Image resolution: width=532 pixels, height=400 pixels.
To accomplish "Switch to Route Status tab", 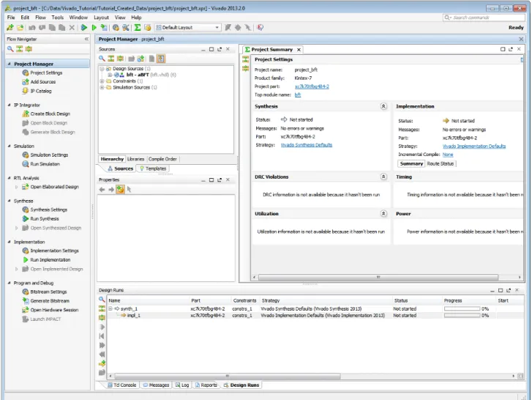I will [440, 163].
